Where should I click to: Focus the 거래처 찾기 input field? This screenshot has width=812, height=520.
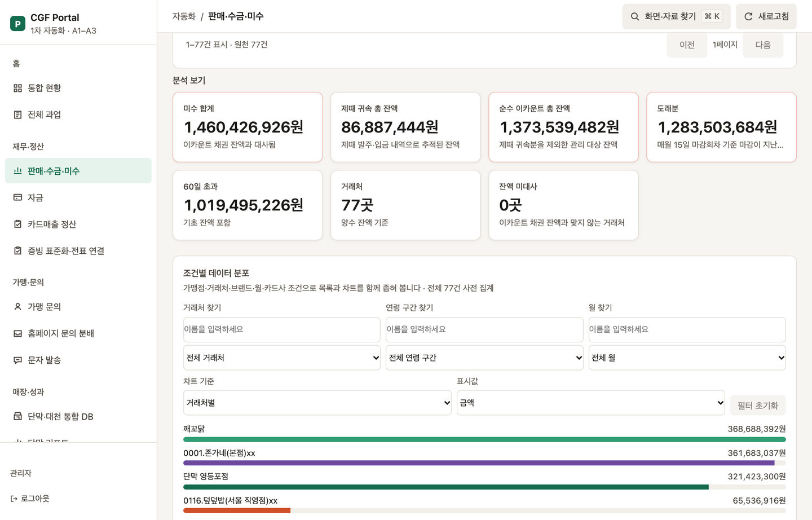pyautogui.click(x=282, y=329)
